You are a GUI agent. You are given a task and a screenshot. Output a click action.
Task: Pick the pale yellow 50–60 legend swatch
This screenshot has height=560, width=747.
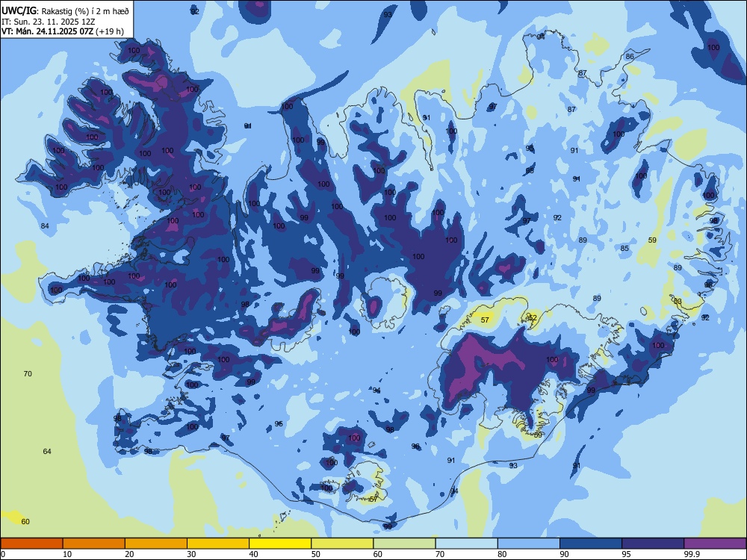pyautogui.click(x=343, y=544)
